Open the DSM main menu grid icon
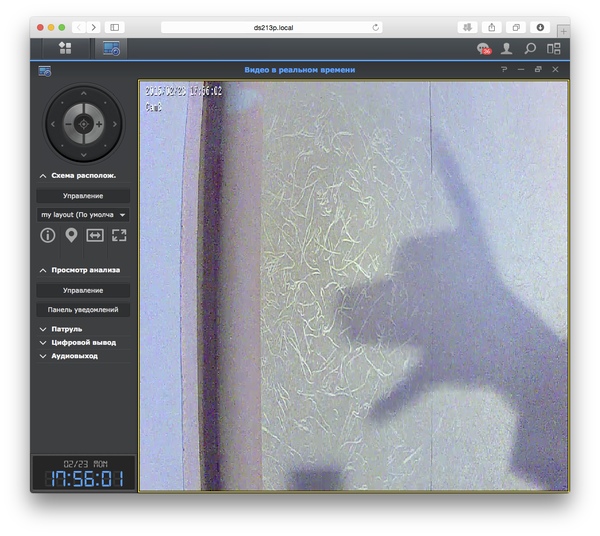 tap(65, 48)
